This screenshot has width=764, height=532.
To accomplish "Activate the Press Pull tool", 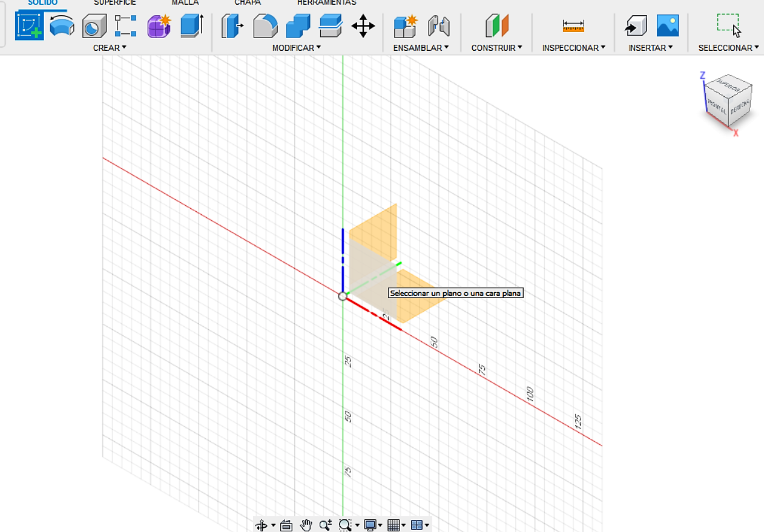I will pos(232,27).
